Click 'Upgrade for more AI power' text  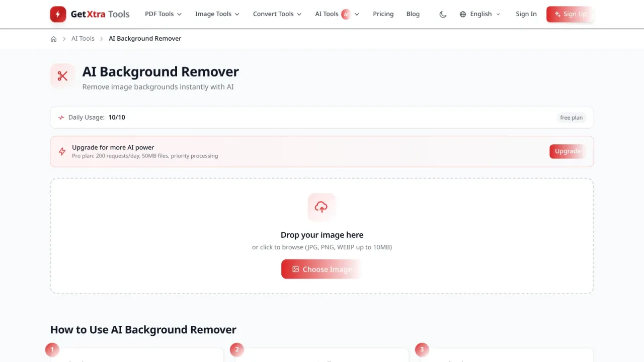(113, 147)
